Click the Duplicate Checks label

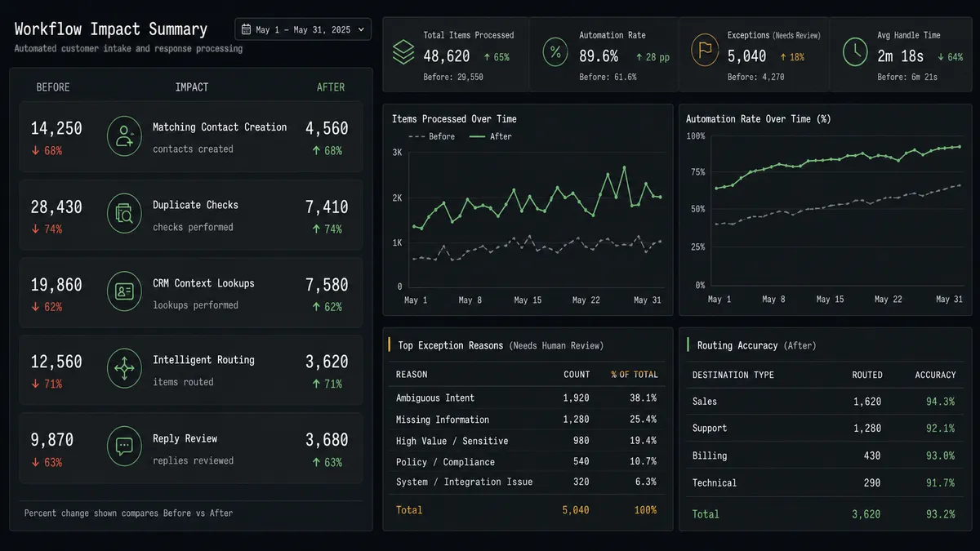[x=195, y=205]
